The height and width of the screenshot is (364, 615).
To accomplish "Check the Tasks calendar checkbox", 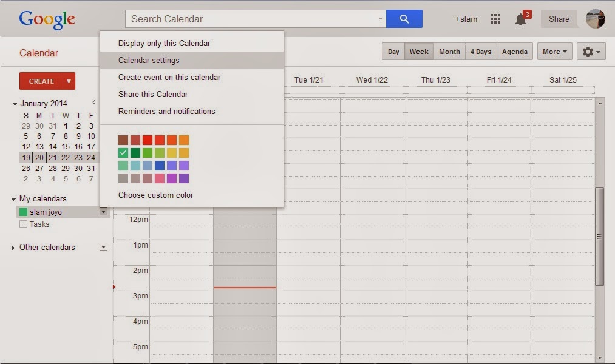I will click(x=23, y=224).
